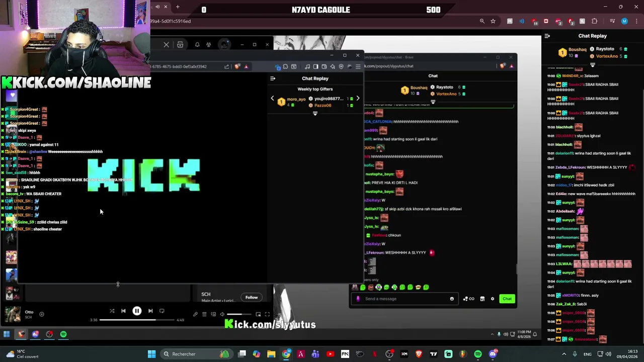Enter Spotify full screen mode
The height and width of the screenshot is (362, 644).
coord(267,315)
